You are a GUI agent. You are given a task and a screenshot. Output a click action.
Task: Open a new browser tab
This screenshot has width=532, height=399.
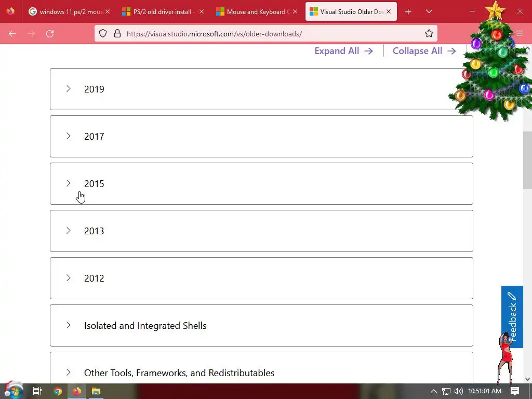click(408, 12)
